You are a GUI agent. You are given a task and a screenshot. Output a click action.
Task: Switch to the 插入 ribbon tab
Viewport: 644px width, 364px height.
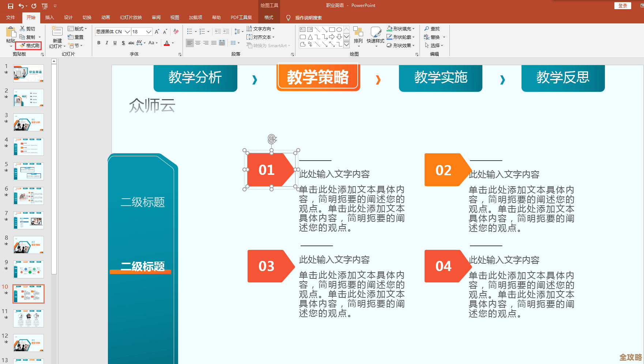(x=49, y=17)
